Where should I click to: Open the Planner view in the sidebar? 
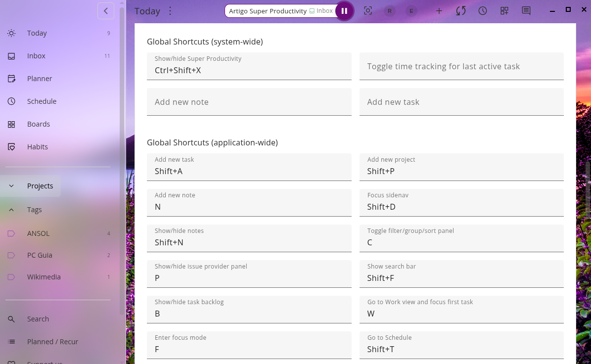click(40, 79)
